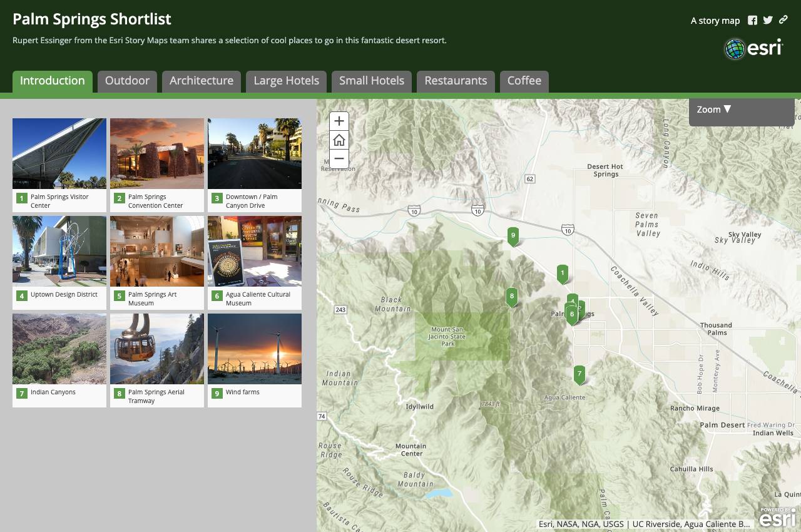Click the Palm Springs Shortlist title
This screenshot has width=801, height=532.
click(92, 19)
